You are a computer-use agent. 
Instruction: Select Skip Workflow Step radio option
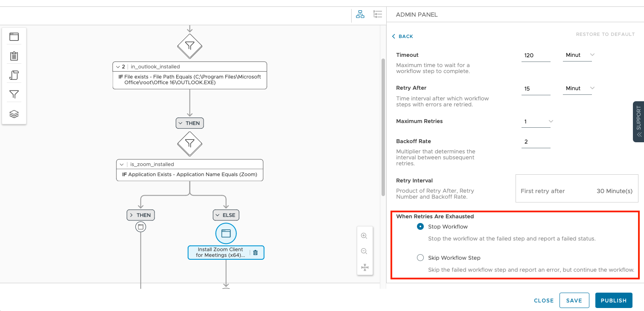[x=420, y=258]
